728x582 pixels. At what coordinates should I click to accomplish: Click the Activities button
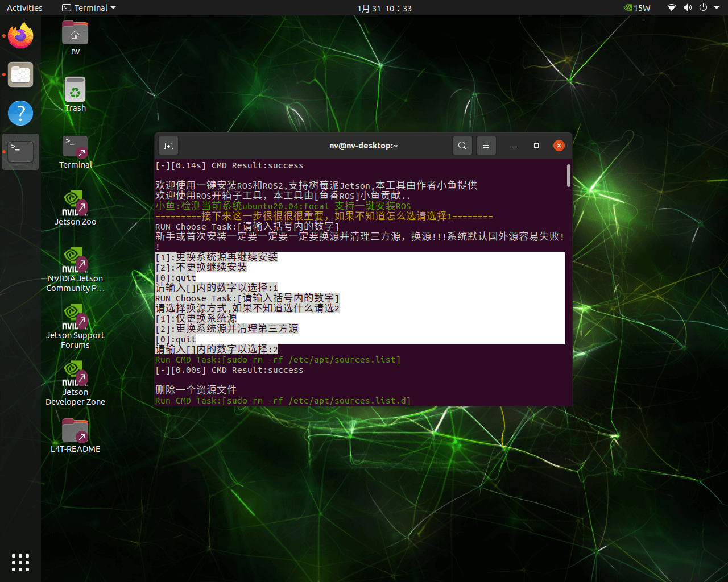pyautogui.click(x=24, y=8)
